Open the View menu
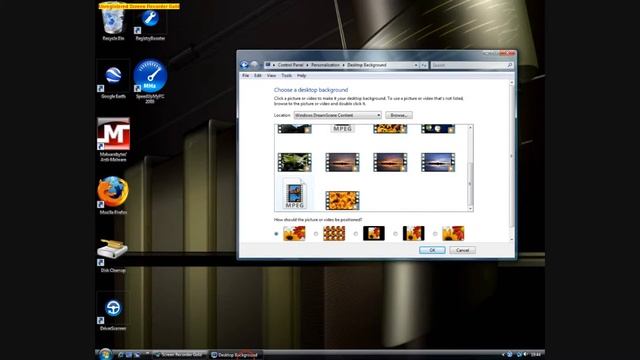 (271, 76)
